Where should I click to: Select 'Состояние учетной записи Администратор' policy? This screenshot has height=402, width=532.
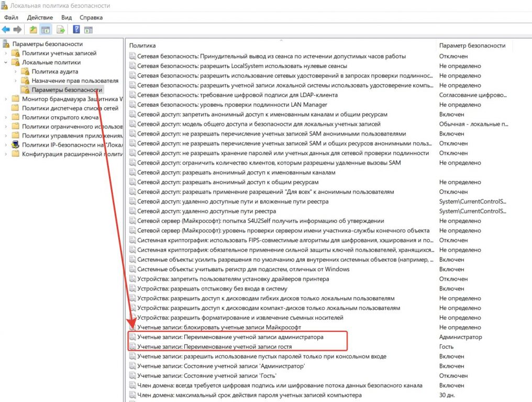point(221,366)
